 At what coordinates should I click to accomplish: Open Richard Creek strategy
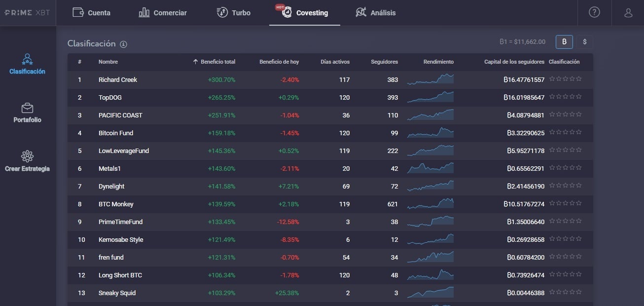point(330,79)
